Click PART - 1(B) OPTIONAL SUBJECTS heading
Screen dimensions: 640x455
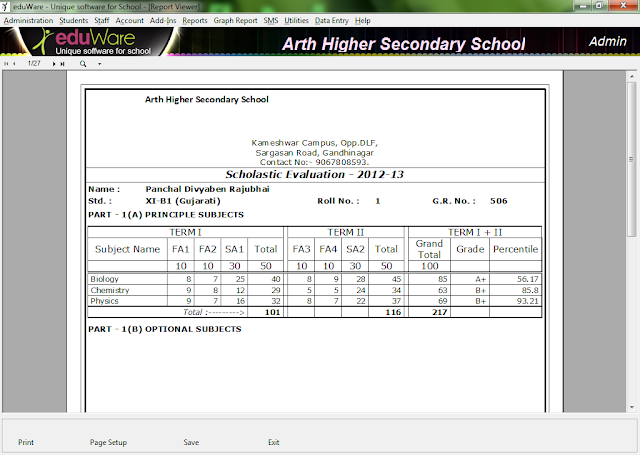[164, 329]
